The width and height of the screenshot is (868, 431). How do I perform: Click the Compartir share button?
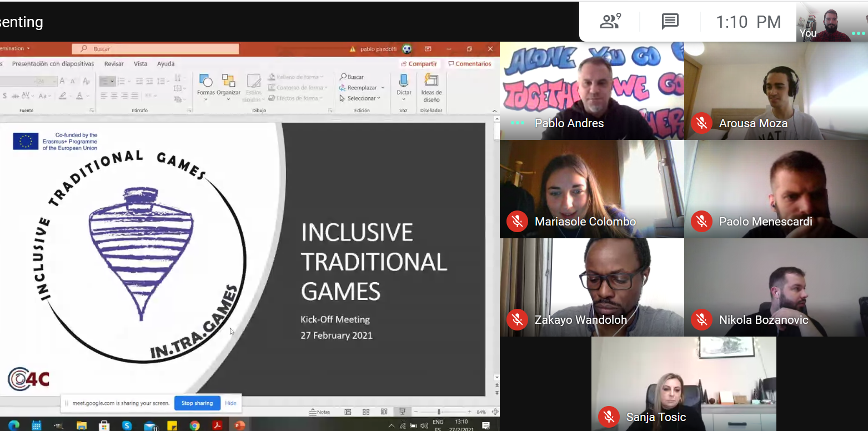pyautogui.click(x=419, y=64)
